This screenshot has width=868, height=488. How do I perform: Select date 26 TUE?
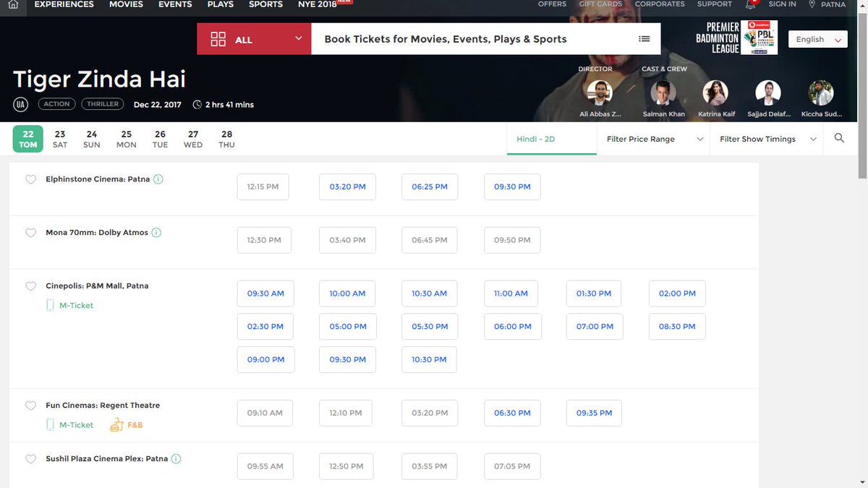coord(160,139)
